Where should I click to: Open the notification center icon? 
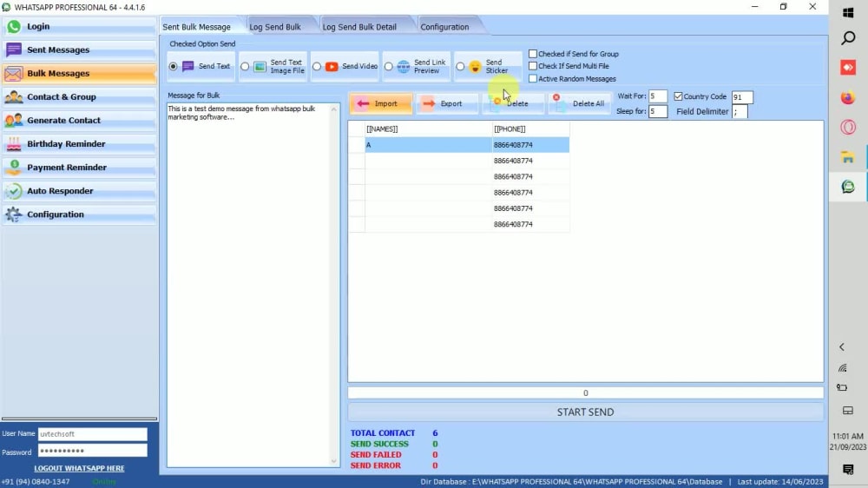(848, 470)
